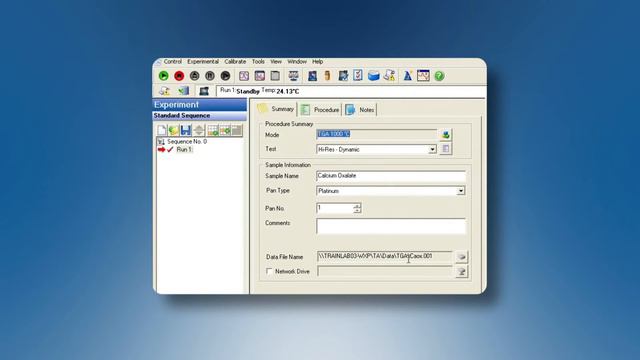The height and width of the screenshot is (360, 640).
Task: Click the dark round icon after the red stop
Action: (x=194, y=76)
